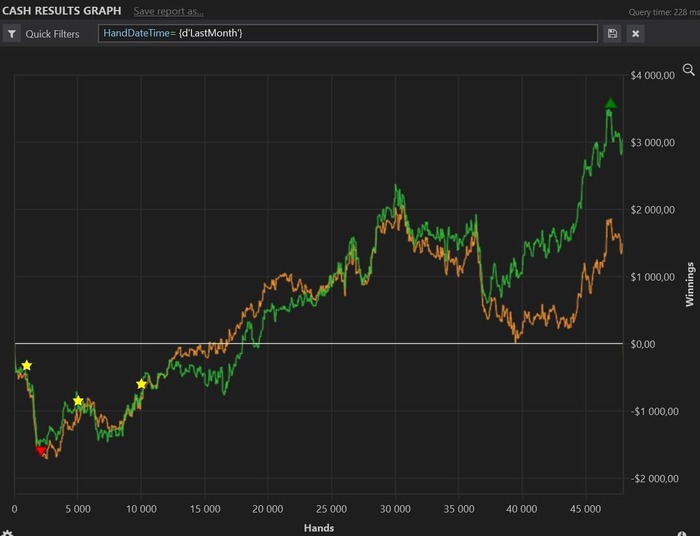
Task: Click the $2 000,00 axis label
Action: coord(652,210)
